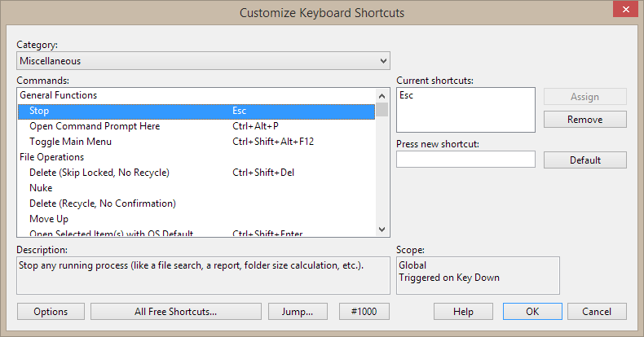
Task: Click the commands list scrollbar down arrow
Action: [382, 231]
